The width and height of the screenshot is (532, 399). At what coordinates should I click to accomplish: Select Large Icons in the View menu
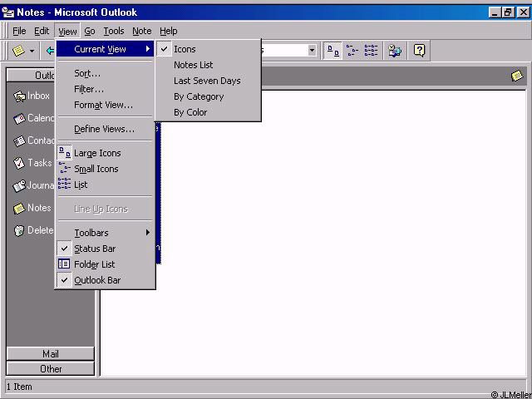105,153
